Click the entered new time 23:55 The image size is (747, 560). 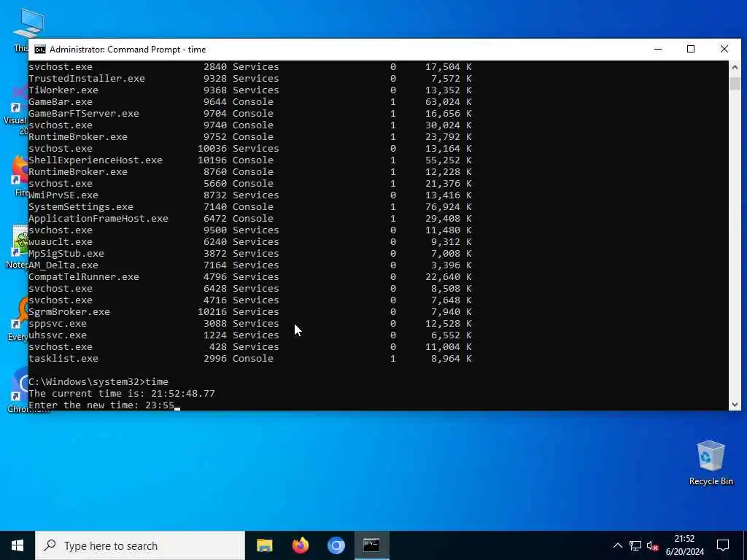[x=160, y=405]
